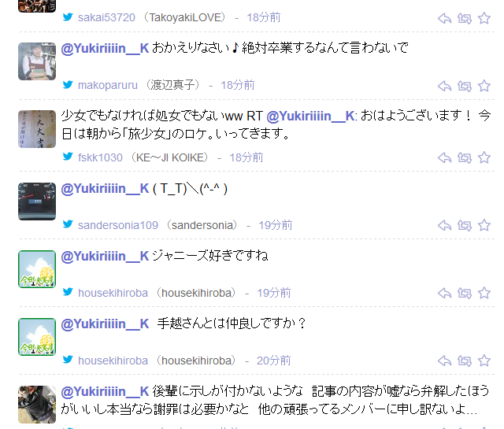Open the 20分前 timestamp link
Image resolution: width=504 pixels, height=429 pixels.
[273, 361]
